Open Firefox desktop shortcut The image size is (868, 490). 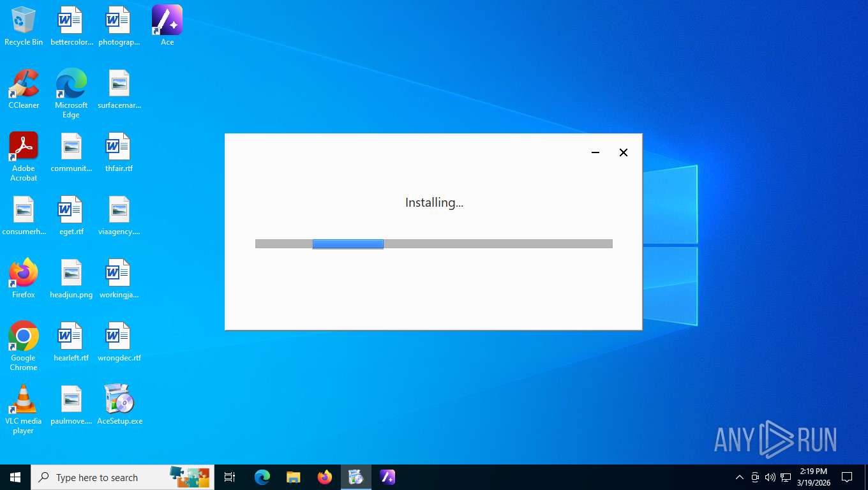[24, 279]
